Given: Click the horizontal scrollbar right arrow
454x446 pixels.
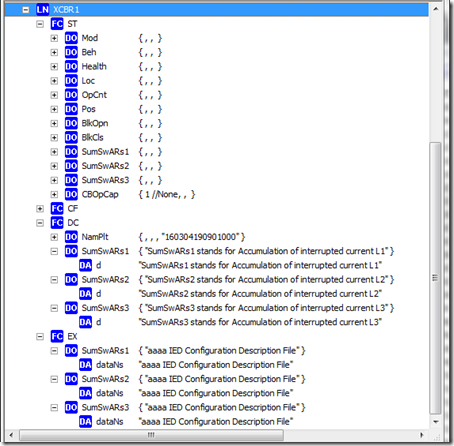Looking at the screenshot, I should pos(422,435).
